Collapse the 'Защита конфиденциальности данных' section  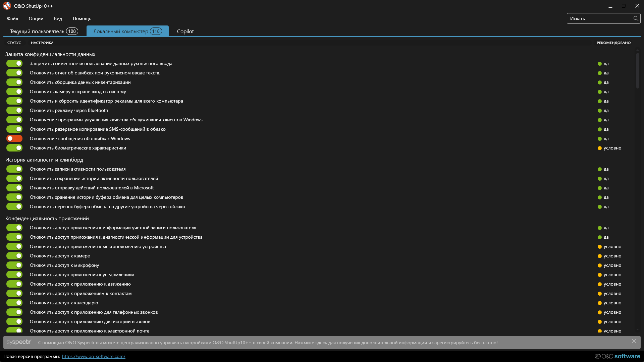pos(50,54)
